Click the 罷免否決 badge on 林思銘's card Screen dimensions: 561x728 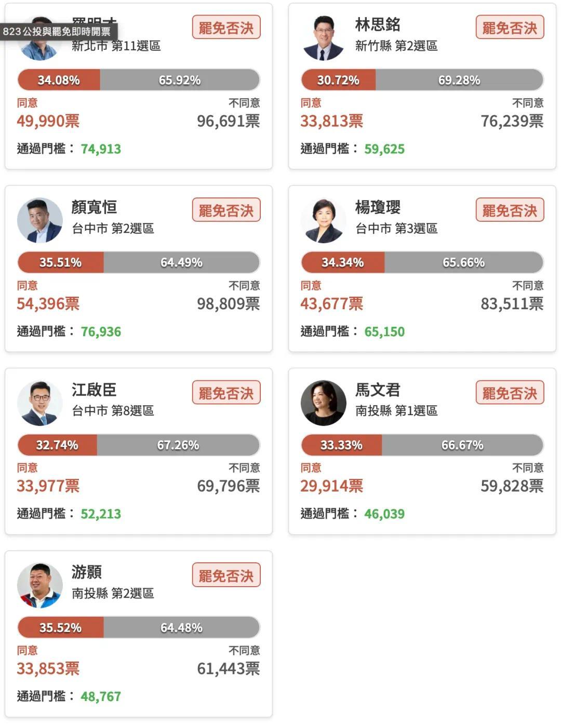(510, 28)
